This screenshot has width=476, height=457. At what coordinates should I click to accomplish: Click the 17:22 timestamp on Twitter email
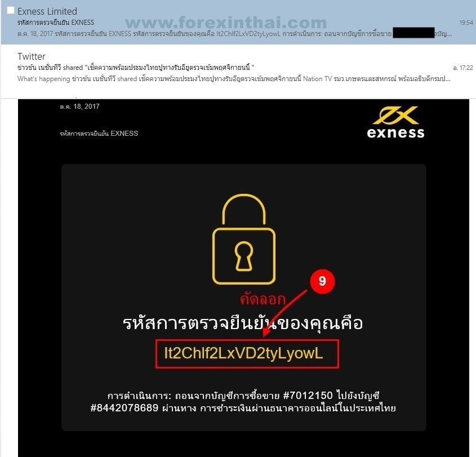[463, 68]
